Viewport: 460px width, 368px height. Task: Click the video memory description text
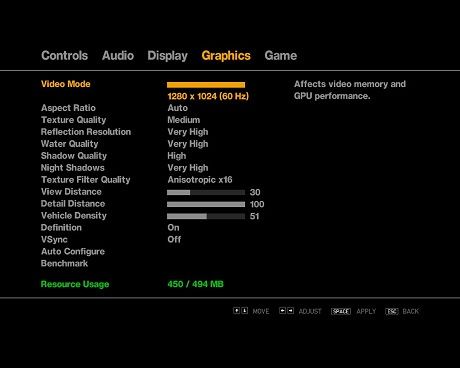point(350,90)
